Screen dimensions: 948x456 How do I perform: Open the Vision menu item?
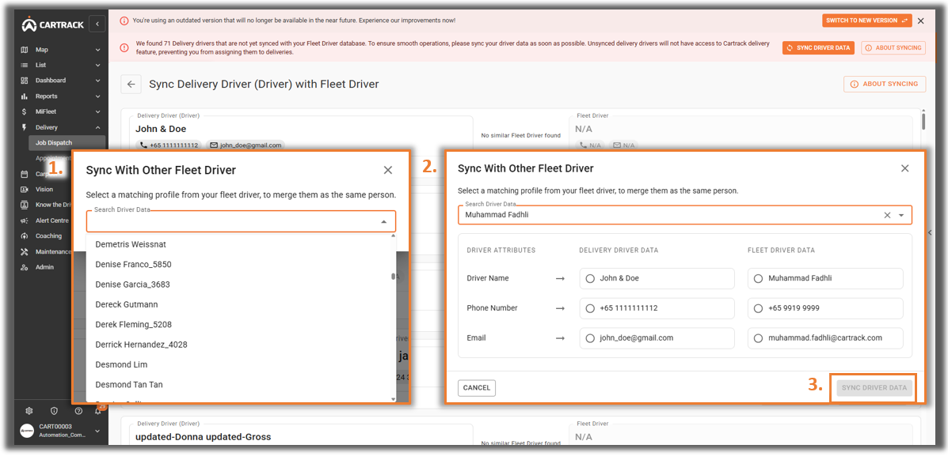coord(44,189)
